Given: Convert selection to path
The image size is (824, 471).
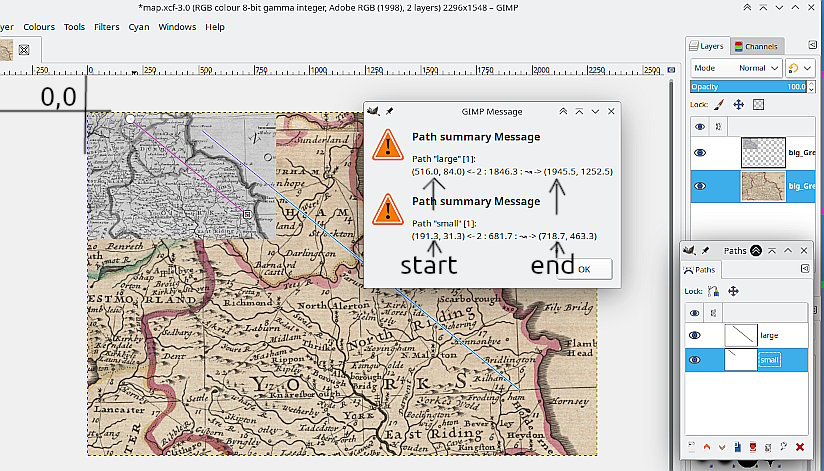Looking at the screenshot, I should pos(768,447).
